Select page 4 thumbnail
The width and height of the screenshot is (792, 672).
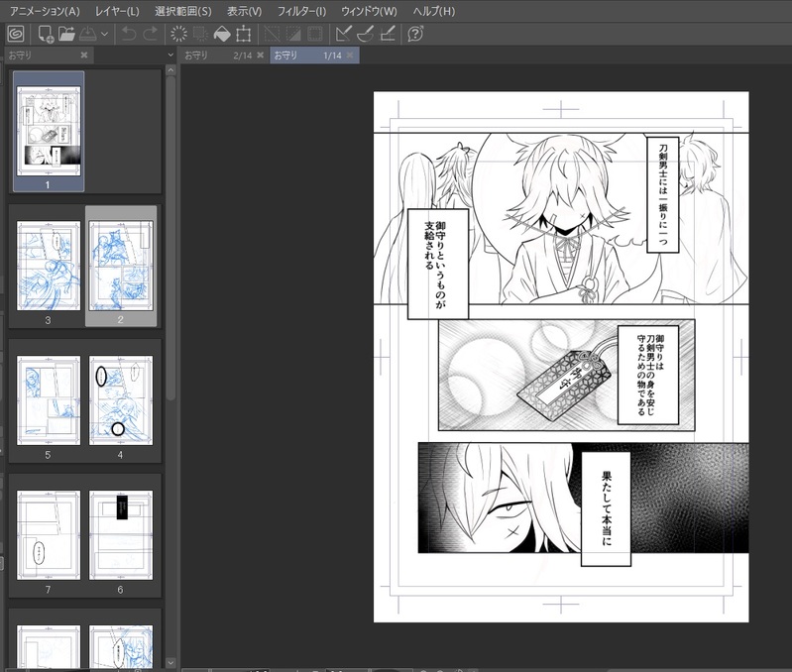pos(121,400)
